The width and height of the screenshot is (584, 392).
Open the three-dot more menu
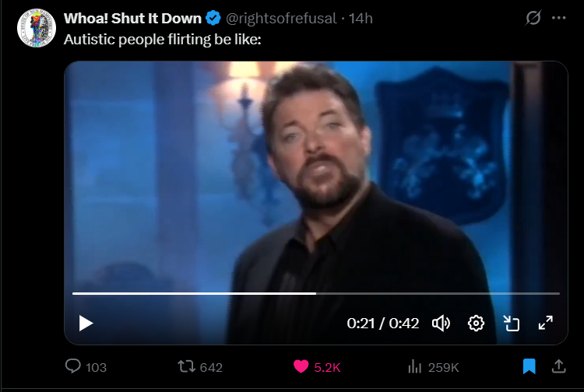click(558, 18)
